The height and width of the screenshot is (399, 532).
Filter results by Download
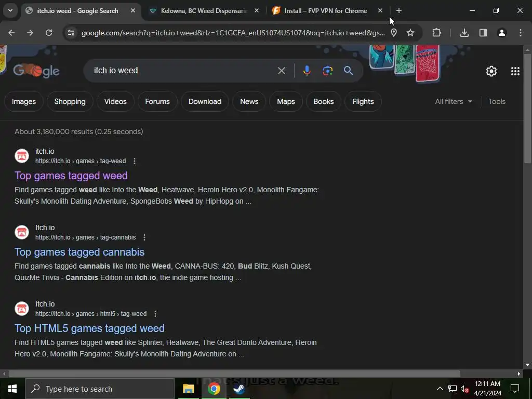pos(205,101)
